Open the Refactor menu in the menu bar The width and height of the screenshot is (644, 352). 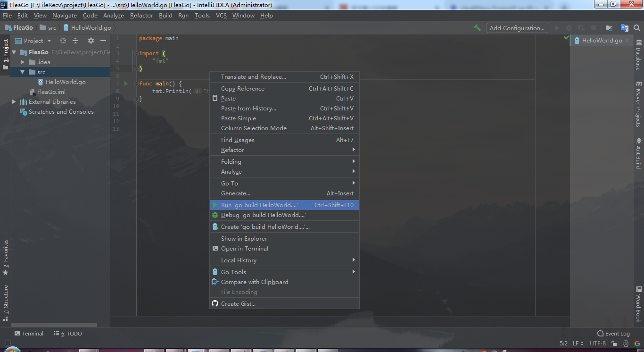coord(141,15)
